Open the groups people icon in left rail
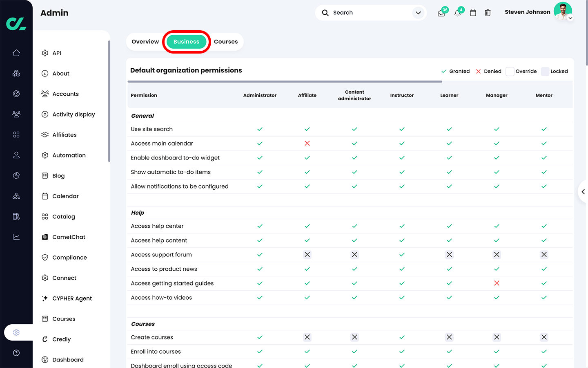This screenshot has height=368, width=588. pyautogui.click(x=16, y=114)
